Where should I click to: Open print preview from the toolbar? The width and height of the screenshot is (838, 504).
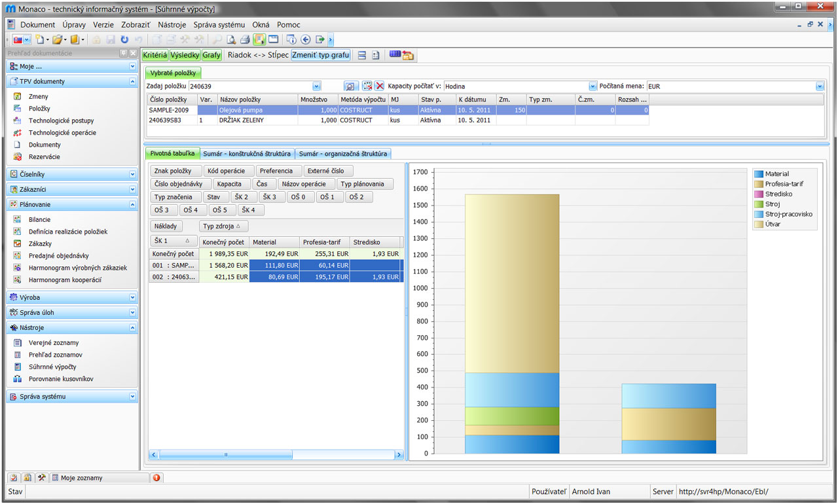pos(231,40)
